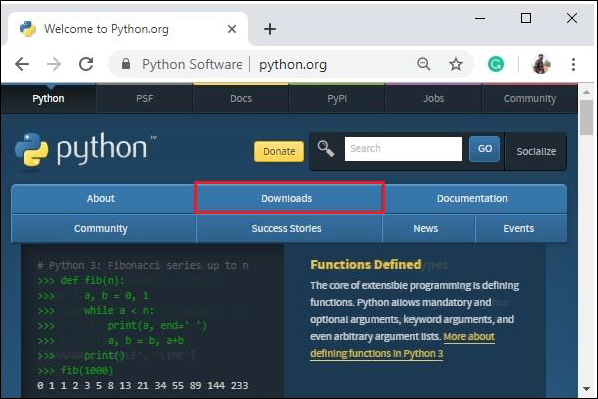Click the search magnifier icon beside Search field
598x399 pixels.
(326, 148)
